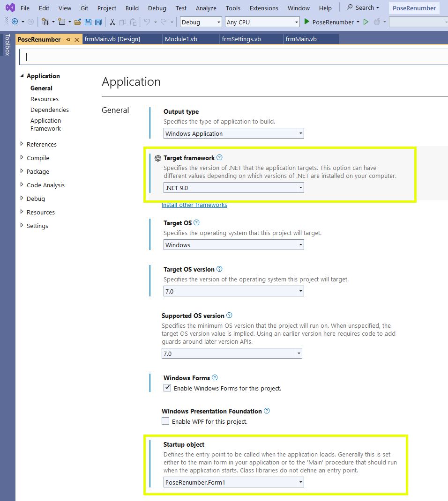Expand the Compile section

22,157
